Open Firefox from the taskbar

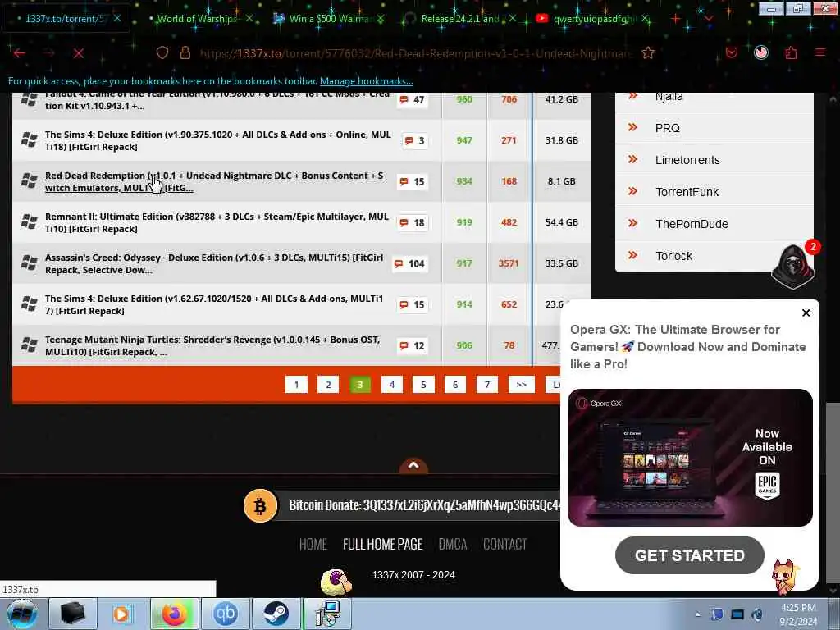pos(174,614)
